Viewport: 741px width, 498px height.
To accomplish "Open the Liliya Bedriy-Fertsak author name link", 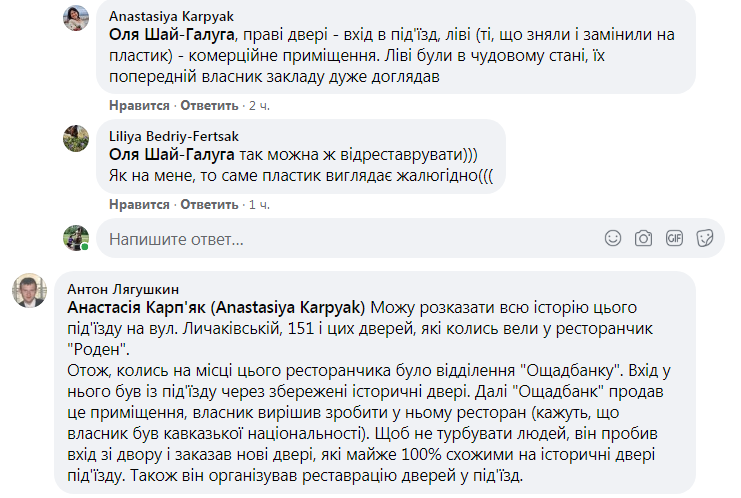I will [173, 137].
